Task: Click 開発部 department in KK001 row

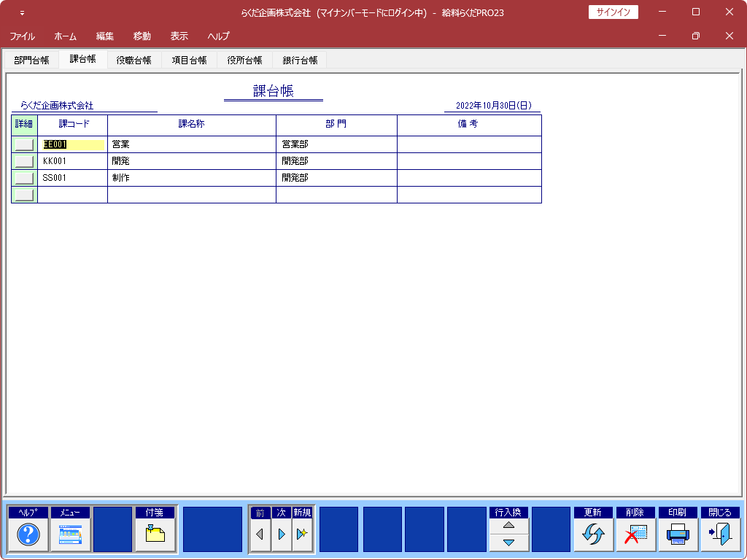Action: (337, 161)
